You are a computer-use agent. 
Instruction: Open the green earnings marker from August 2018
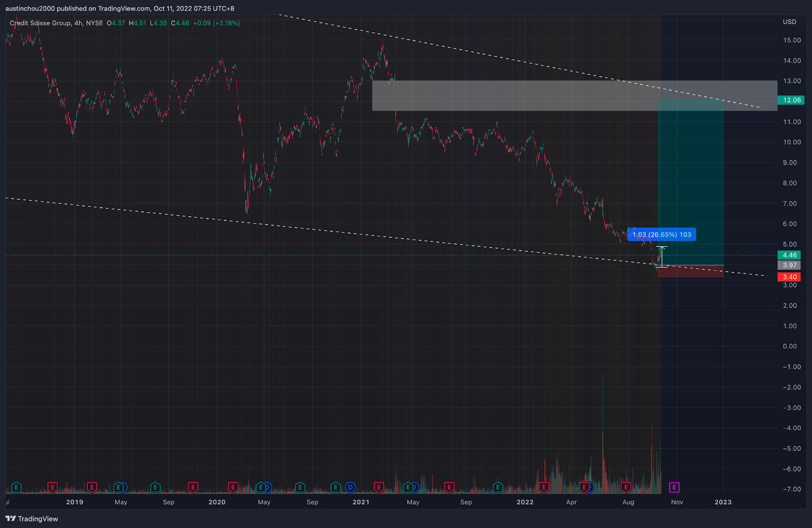pos(16,487)
